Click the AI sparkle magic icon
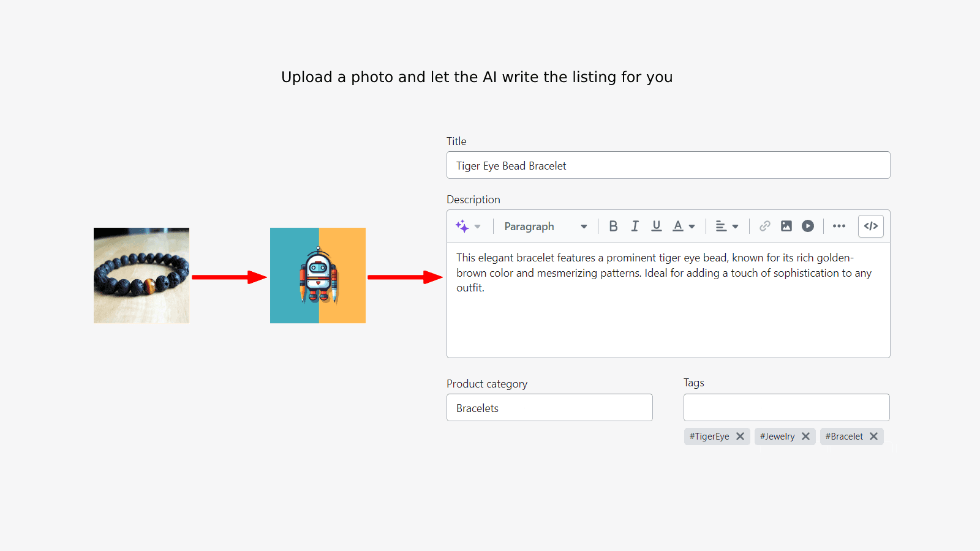This screenshot has height=551, width=980. tap(462, 227)
